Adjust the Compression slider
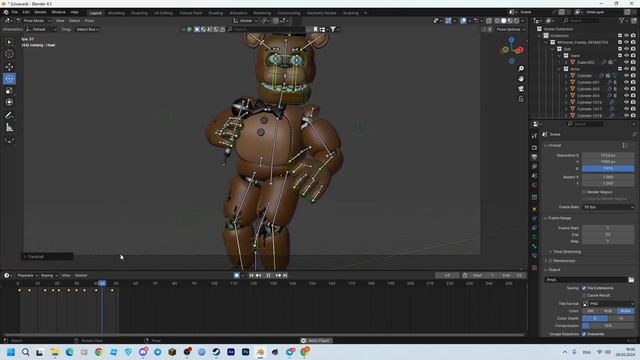The width and height of the screenshot is (640, 360). (608, 326)
